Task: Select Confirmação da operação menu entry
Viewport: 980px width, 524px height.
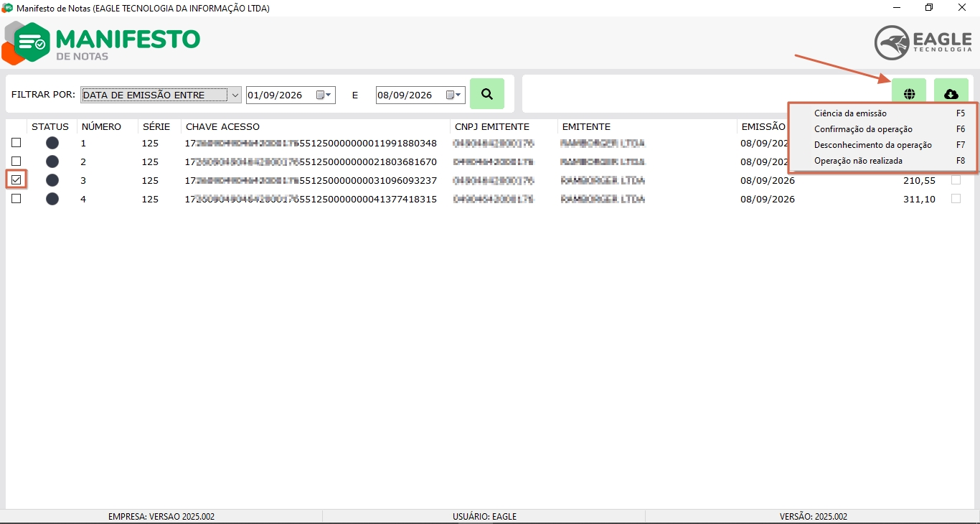Action: (882, 129)
